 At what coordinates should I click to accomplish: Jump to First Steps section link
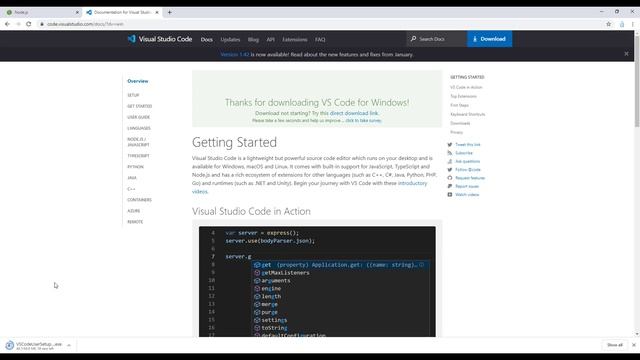pyautogui.click(x=460, y=105)
